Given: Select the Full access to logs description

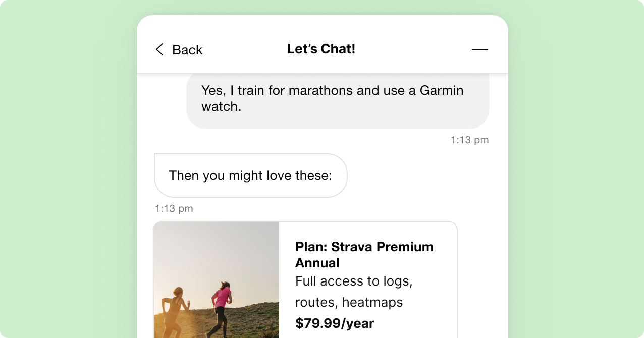Looking at the screenshot, I should 354,281.
